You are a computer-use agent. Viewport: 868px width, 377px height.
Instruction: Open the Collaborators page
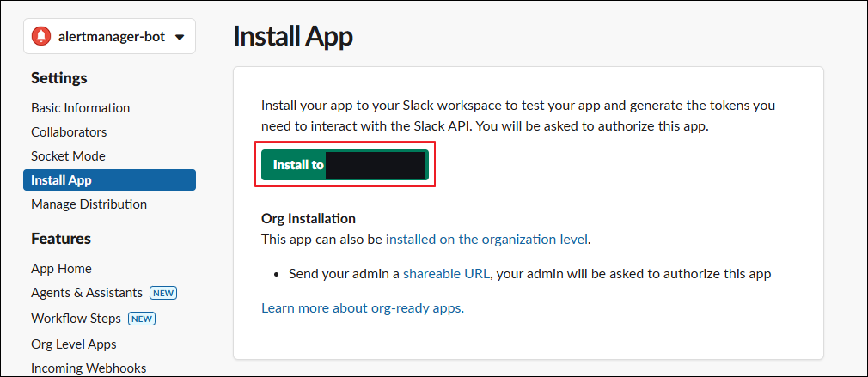(x=70, y=132)
